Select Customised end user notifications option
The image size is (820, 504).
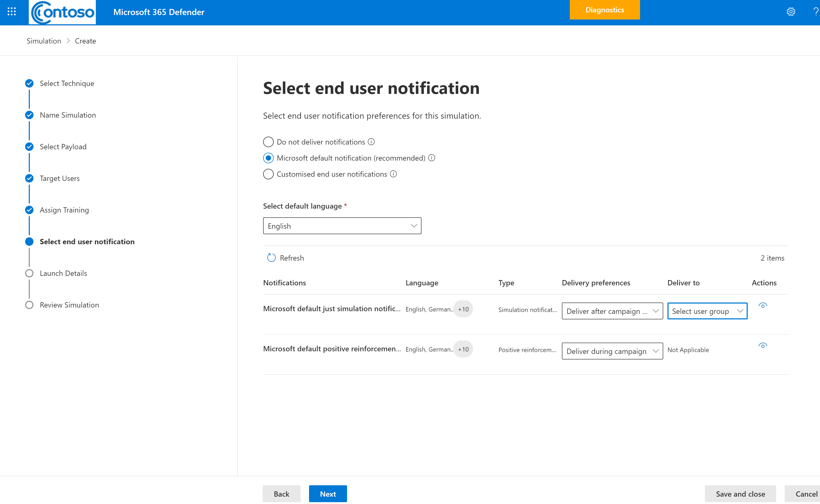point(268,174)
